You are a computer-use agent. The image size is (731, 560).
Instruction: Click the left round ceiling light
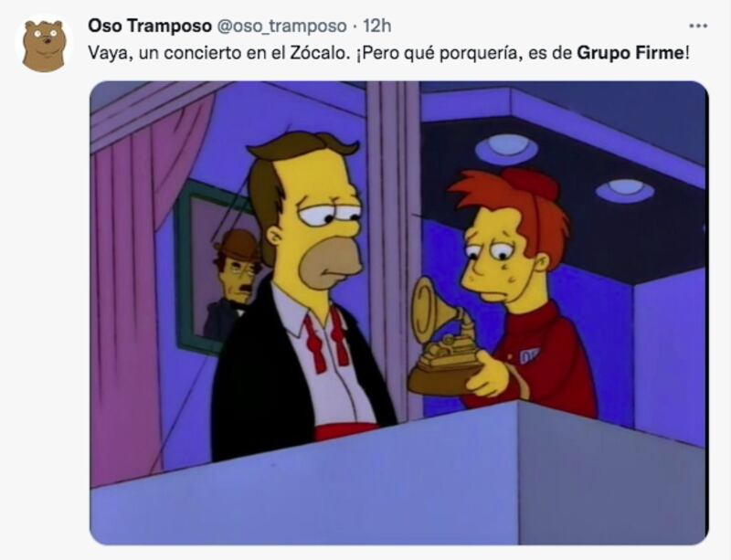[507, 149]
